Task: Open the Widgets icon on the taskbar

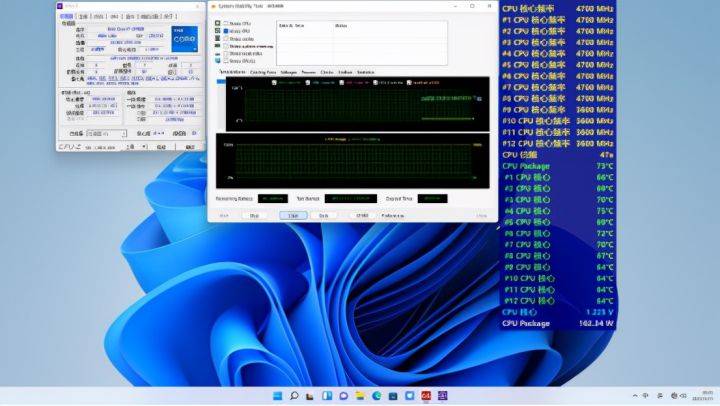Action: [x=327, y=396]
